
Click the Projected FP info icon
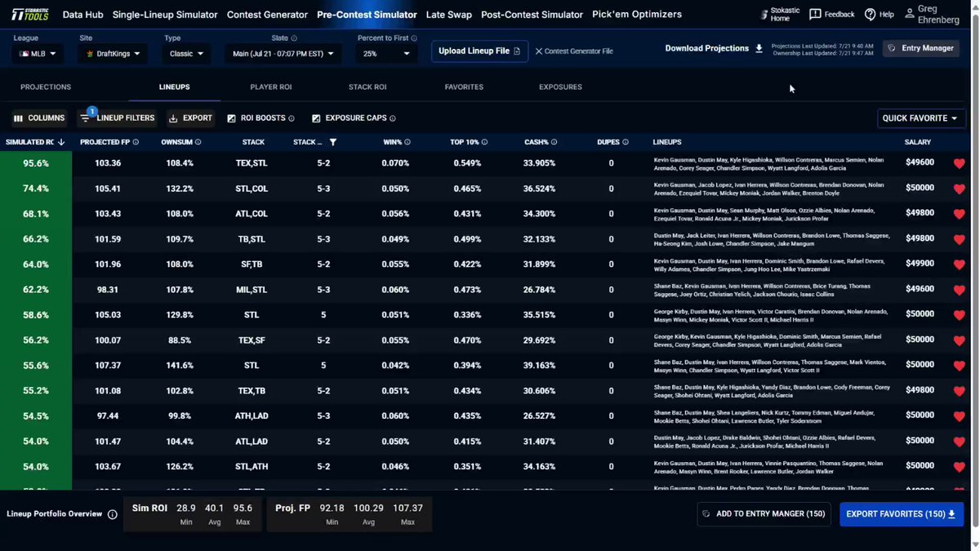[x=136, y=142]
